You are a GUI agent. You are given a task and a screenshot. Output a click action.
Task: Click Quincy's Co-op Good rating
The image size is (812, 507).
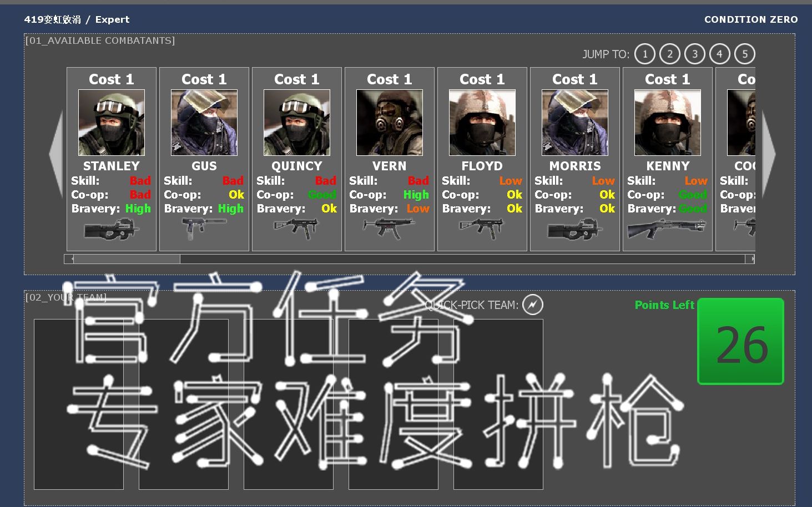coord(322,195)
